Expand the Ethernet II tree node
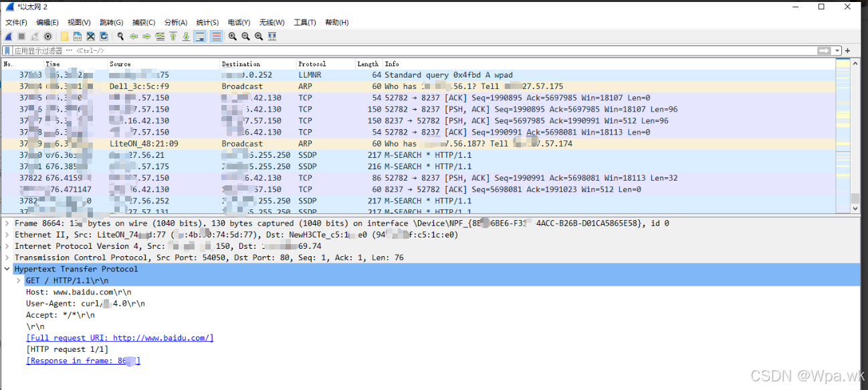868x390 pixels. coord(7,235)
